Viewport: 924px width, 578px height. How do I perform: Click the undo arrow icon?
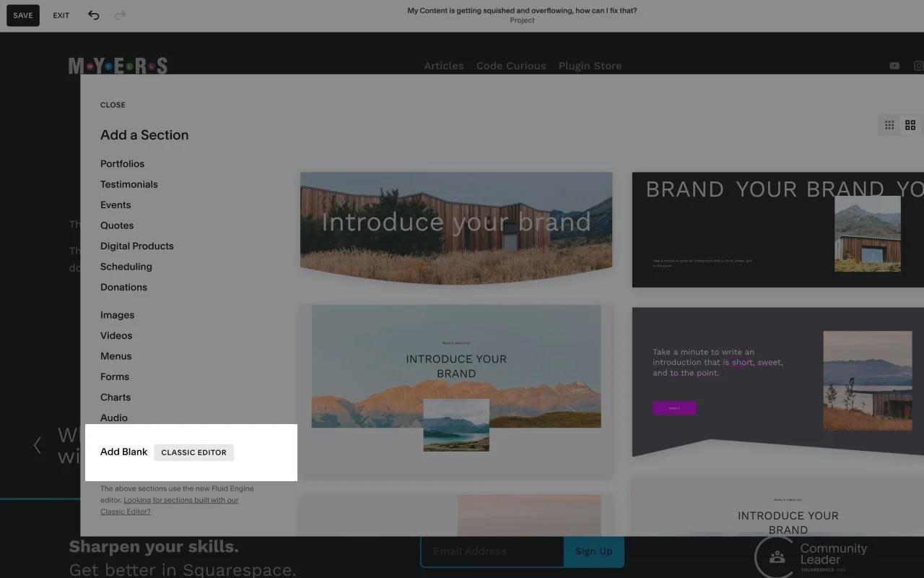click(x=93, y=15)
